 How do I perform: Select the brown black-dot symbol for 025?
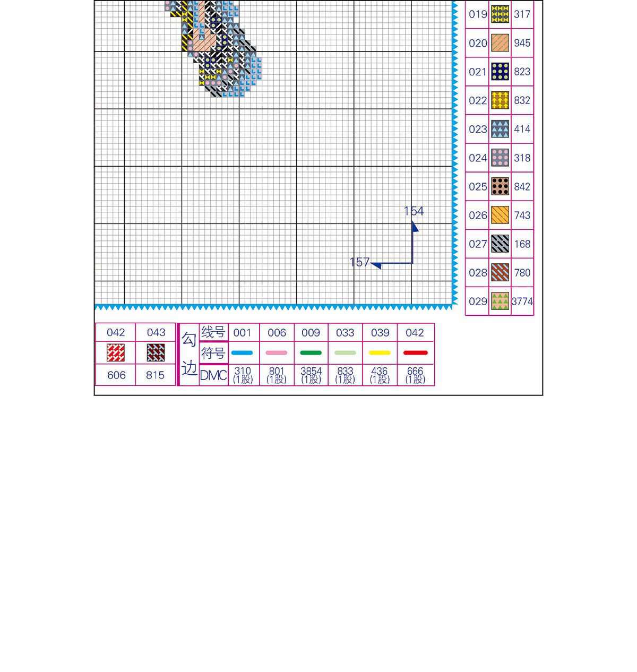coord(500,186)
